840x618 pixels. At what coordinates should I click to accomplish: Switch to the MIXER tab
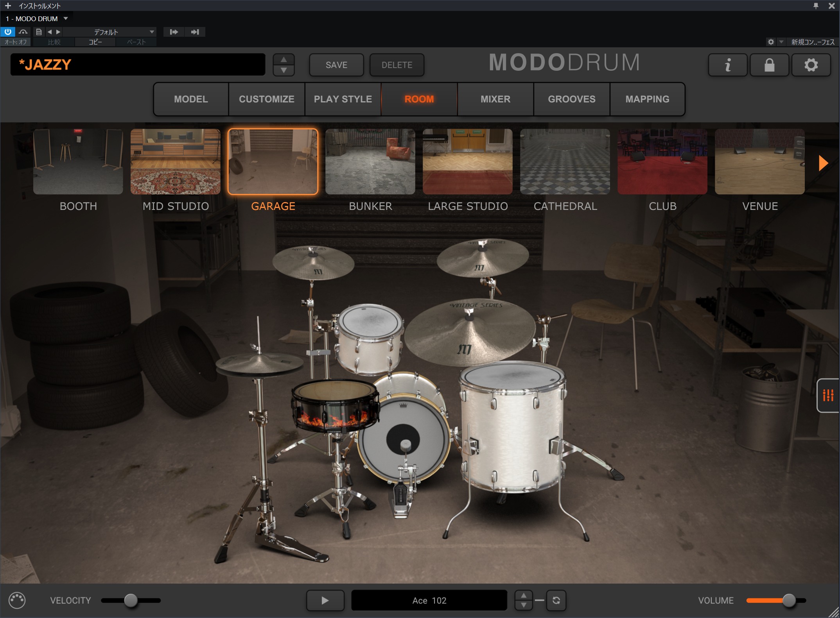coord(495,99)
